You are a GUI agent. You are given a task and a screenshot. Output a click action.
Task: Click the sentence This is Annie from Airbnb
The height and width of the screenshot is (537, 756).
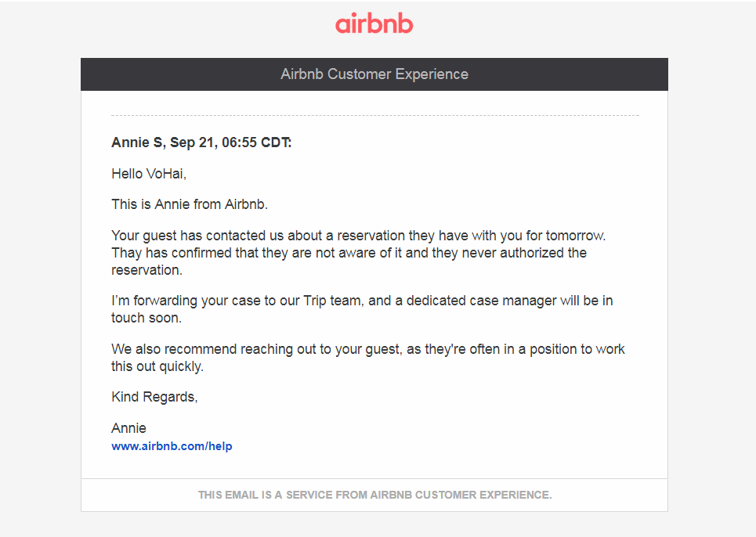click(x=190, y=204)
